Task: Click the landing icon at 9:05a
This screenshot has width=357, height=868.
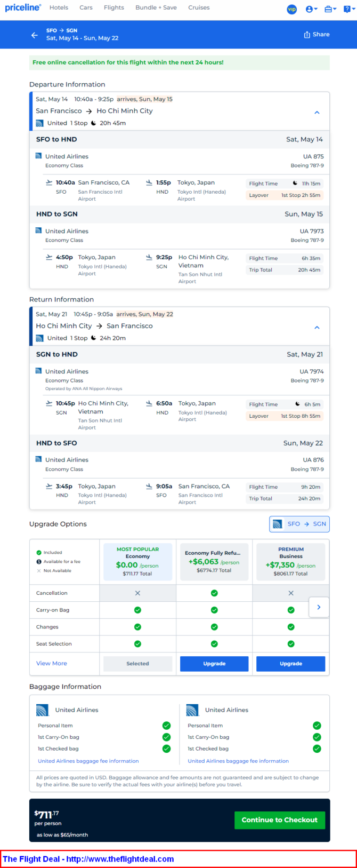Action: pos(149,486)
